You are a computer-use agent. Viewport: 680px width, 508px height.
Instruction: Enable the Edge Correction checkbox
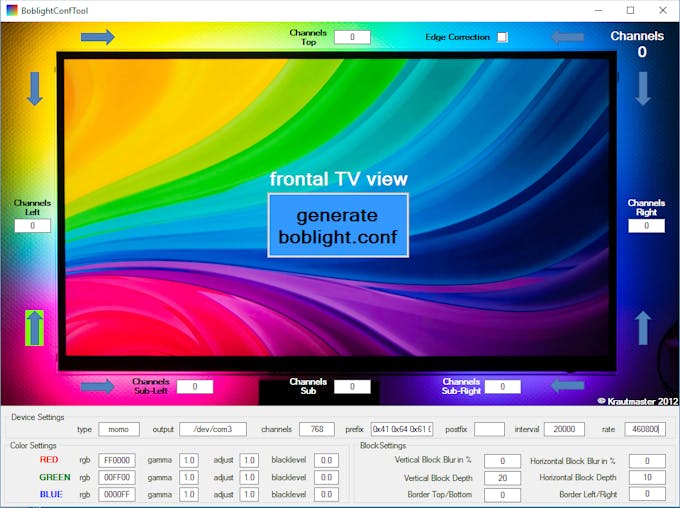(x=502, y=37)
